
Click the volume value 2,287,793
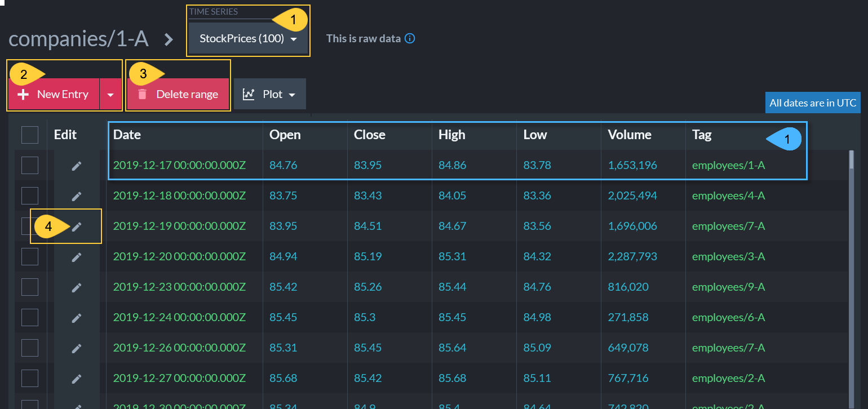pyautogui.click(x=632, y=257)
